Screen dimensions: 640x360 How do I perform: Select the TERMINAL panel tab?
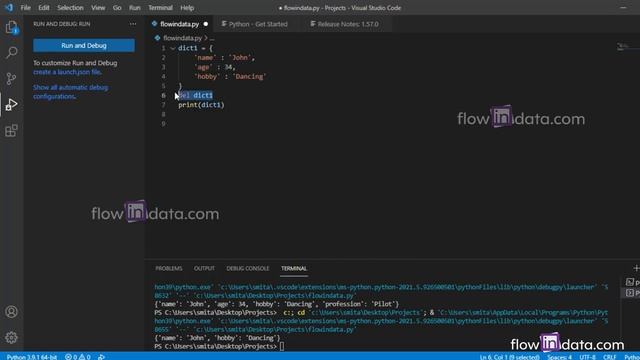(294, 268)
